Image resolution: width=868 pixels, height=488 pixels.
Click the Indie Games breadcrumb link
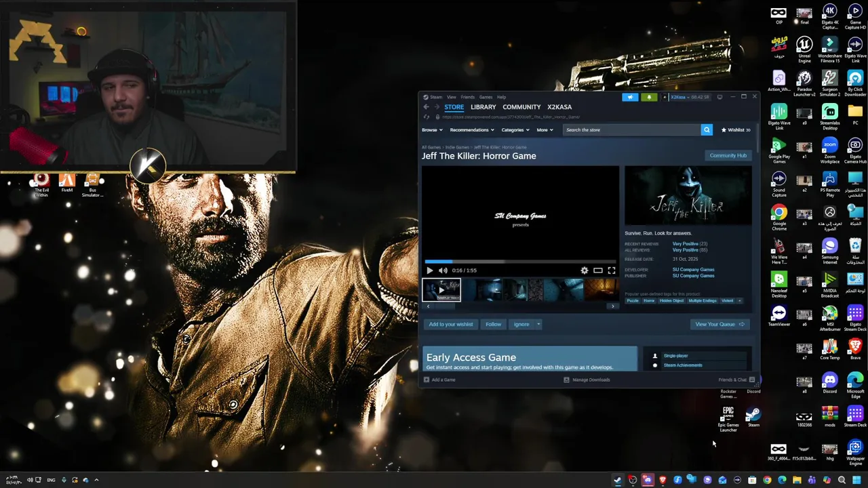coord(457,147)
